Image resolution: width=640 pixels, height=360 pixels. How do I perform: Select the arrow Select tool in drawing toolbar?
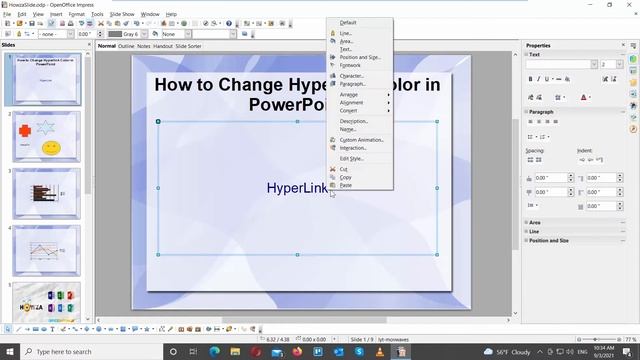point(8,329)
